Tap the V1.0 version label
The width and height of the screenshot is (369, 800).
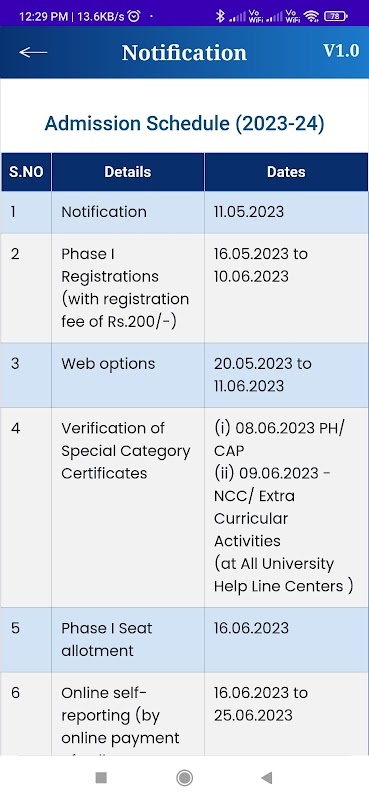[x=341, y=51]
